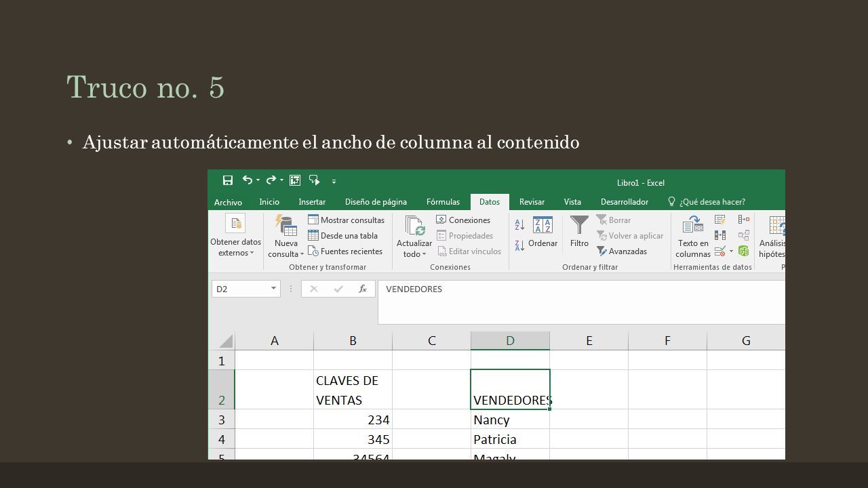Open the Redo history dropdown arrow
This screenshot has width=868, height=488.
tap(281, 180)
